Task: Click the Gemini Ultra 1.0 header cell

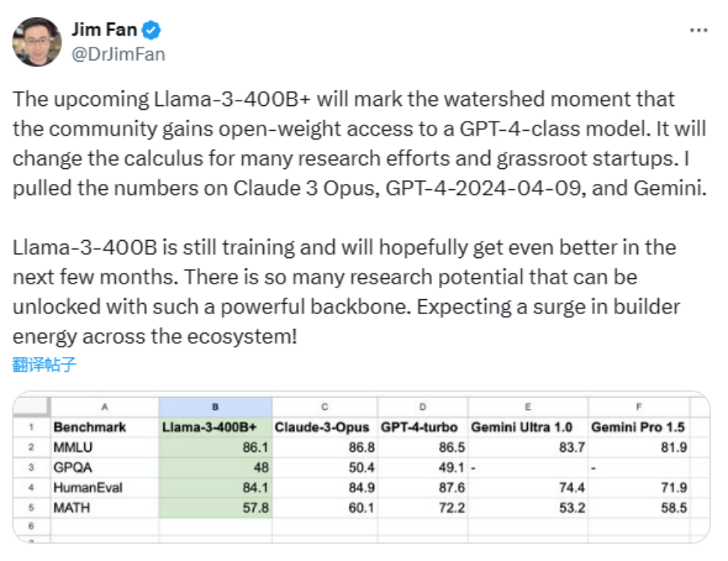Action: (x=526, y=427)
